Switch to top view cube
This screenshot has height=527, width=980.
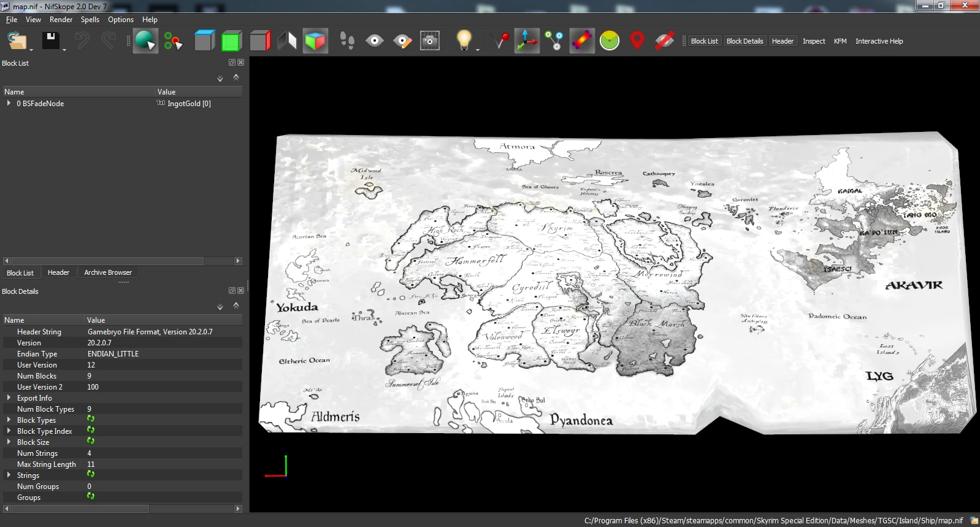[x=204, y=41]
